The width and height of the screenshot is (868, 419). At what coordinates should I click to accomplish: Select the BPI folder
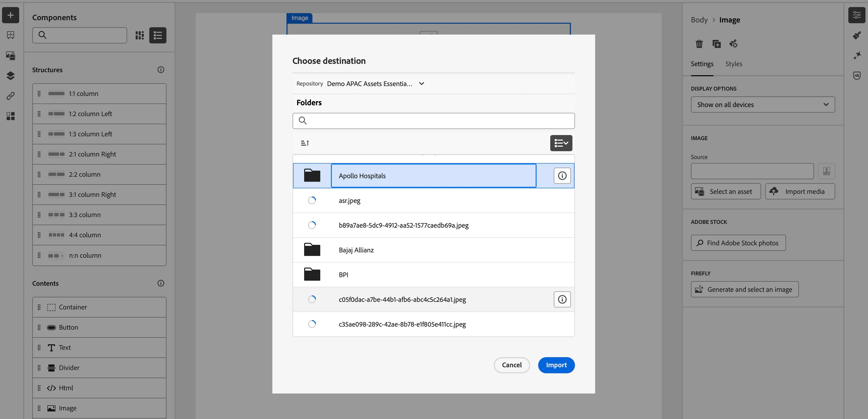434,275
